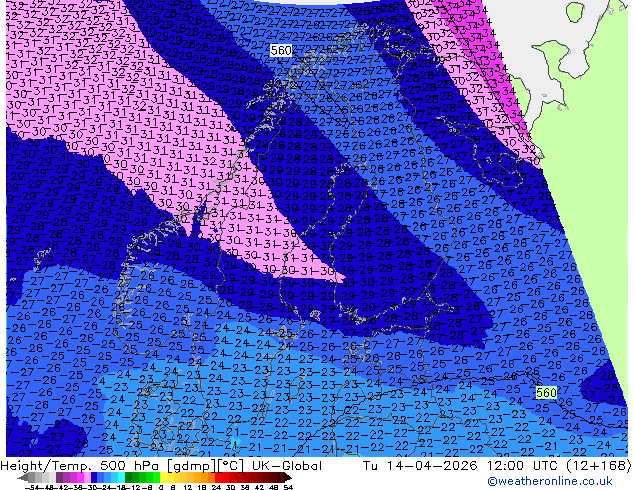Image resolution: width=634 pixels, height=490 pixels.
Task: Click the 54 label at legend's right end
Action: pyautogui.click(x=288, y=487)
